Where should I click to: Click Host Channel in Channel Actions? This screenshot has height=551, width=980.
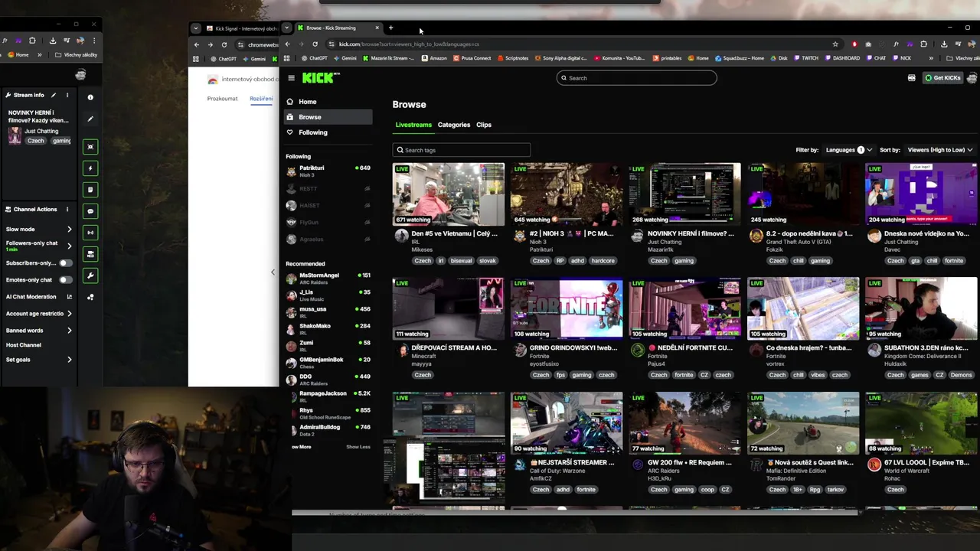click(x=24, y=345)
